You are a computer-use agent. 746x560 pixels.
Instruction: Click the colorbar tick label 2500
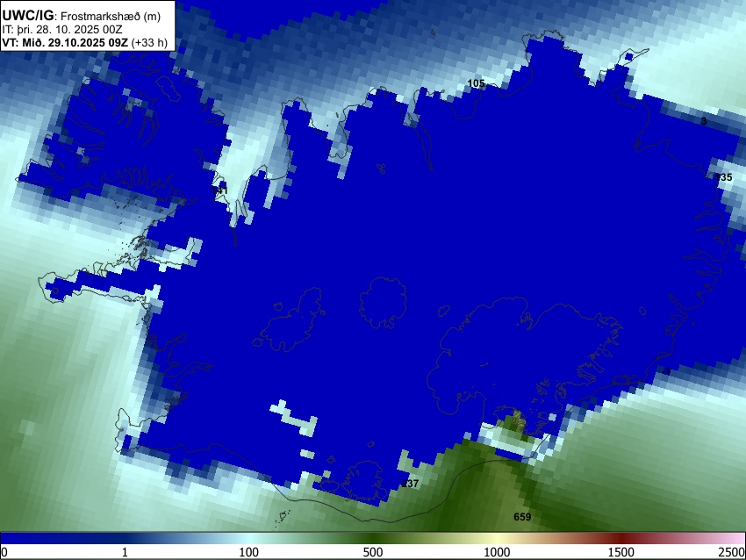733,552
